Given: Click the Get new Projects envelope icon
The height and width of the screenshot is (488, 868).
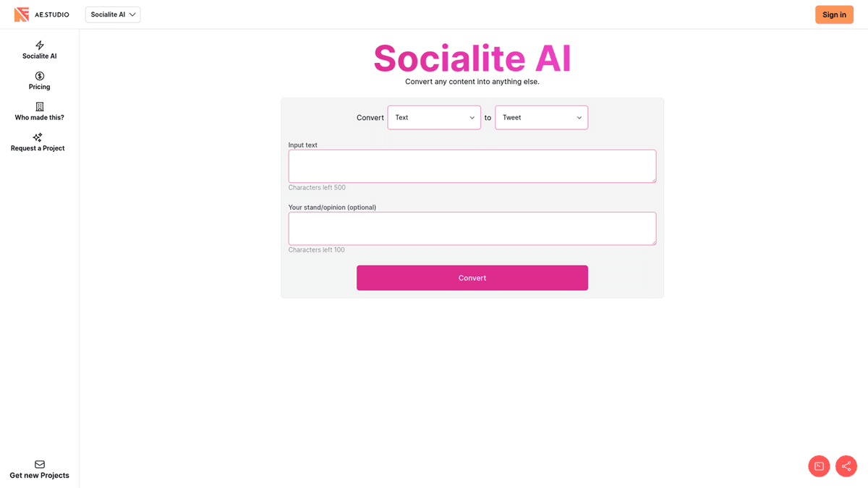Looking at the screenshot, I should (x=40, y=464).
